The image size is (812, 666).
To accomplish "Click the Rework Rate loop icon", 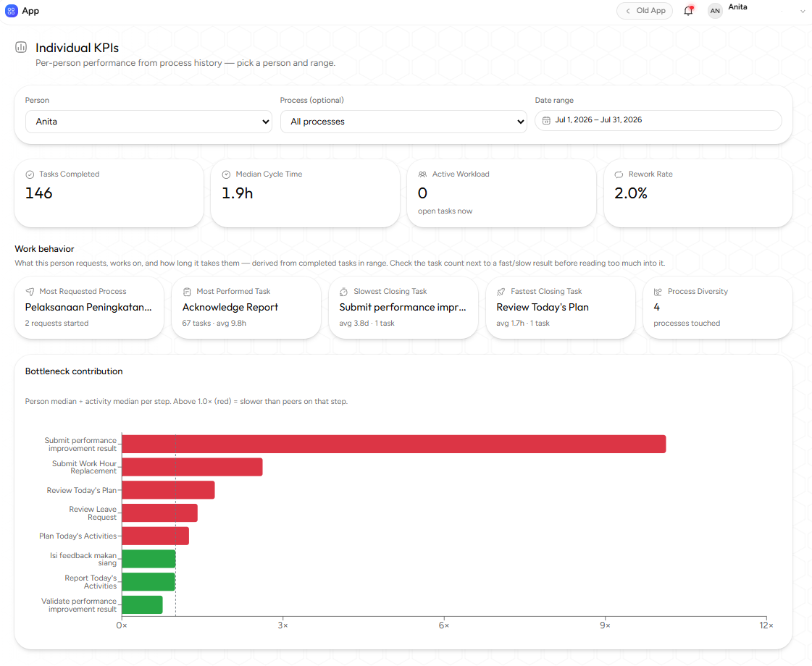I will 619,175.
